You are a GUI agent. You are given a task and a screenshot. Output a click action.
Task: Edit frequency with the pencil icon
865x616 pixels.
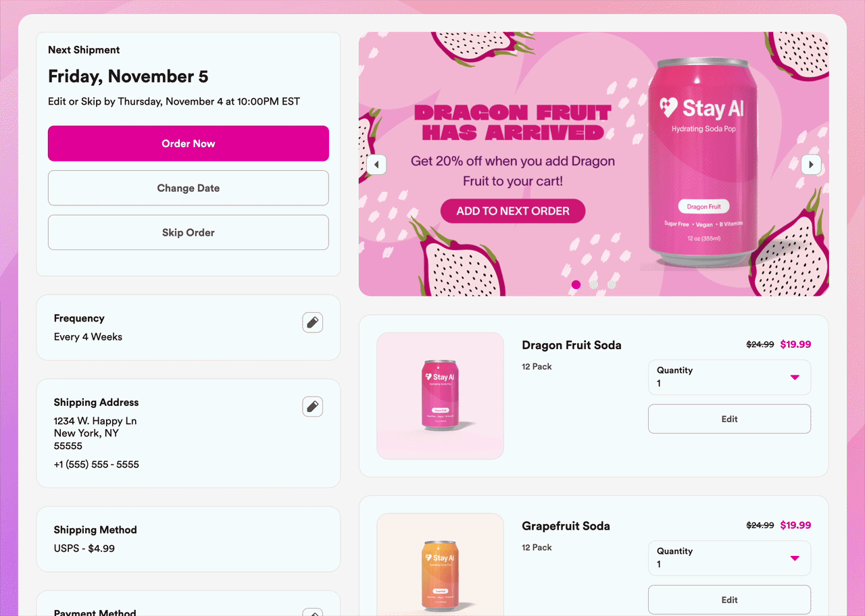pos(312,323)
